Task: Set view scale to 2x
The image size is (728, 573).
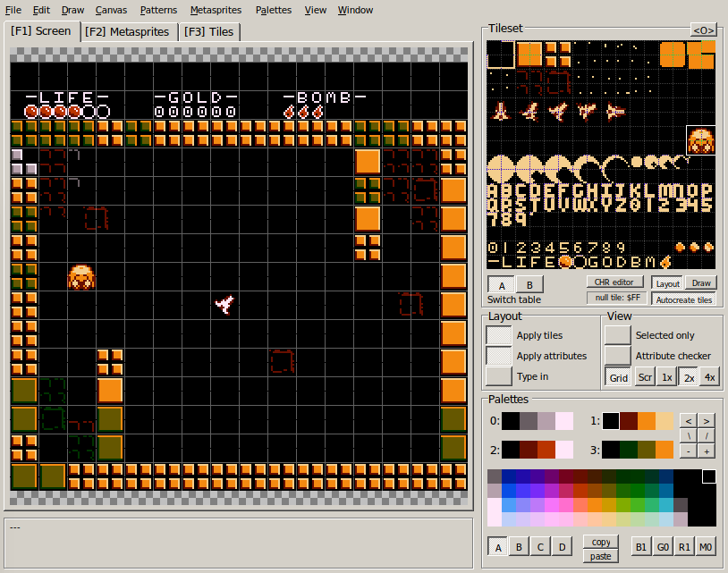Action: [689, 377]
